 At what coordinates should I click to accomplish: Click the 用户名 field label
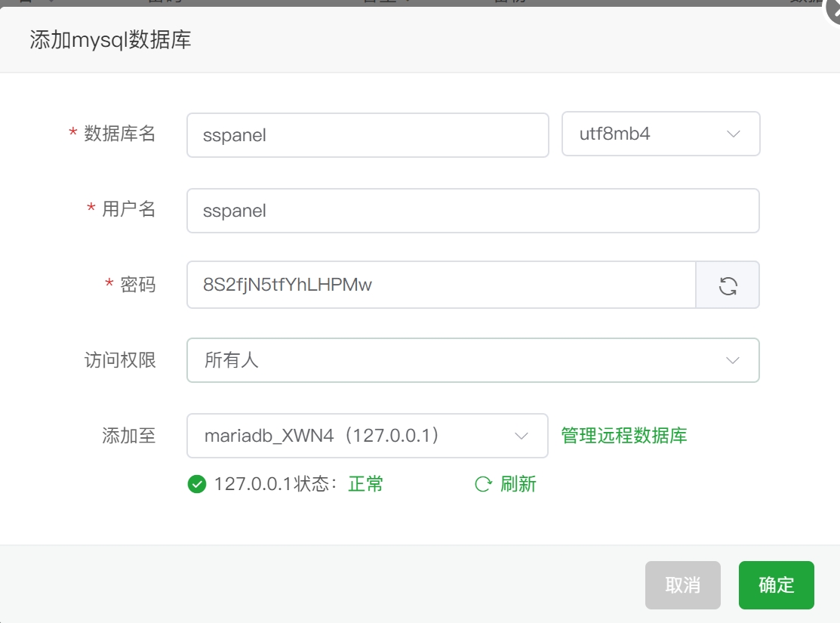coord(128,209)
